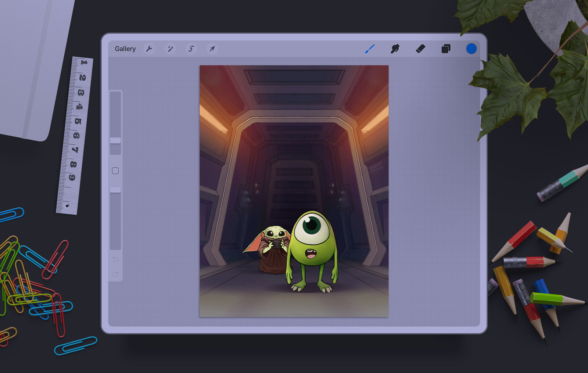The width and height of the screenshot is (588, 373).
Task: Open the blue color picker
Action: (471, 49)
